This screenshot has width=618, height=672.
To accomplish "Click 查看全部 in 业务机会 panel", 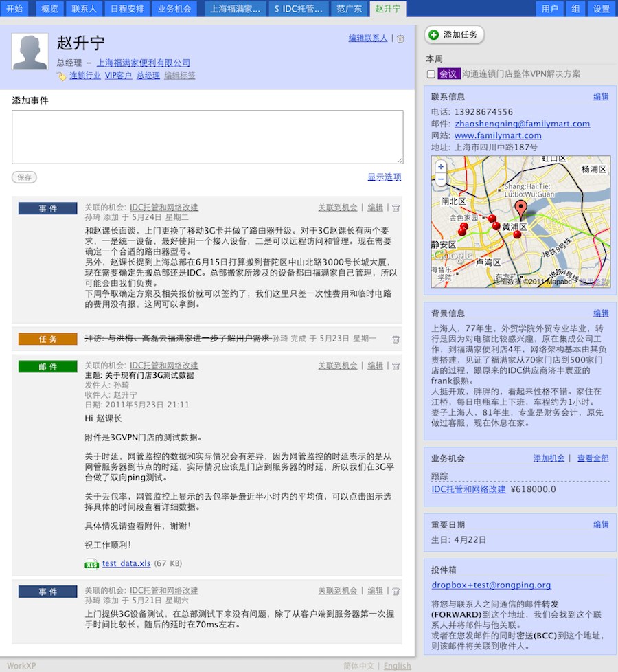I will click(x=593, y=458).
